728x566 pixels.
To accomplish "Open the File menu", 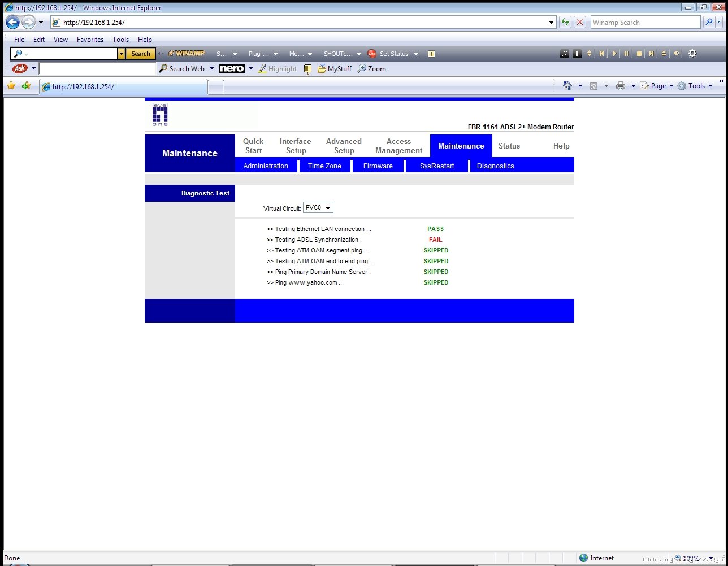I will [19, 40].
